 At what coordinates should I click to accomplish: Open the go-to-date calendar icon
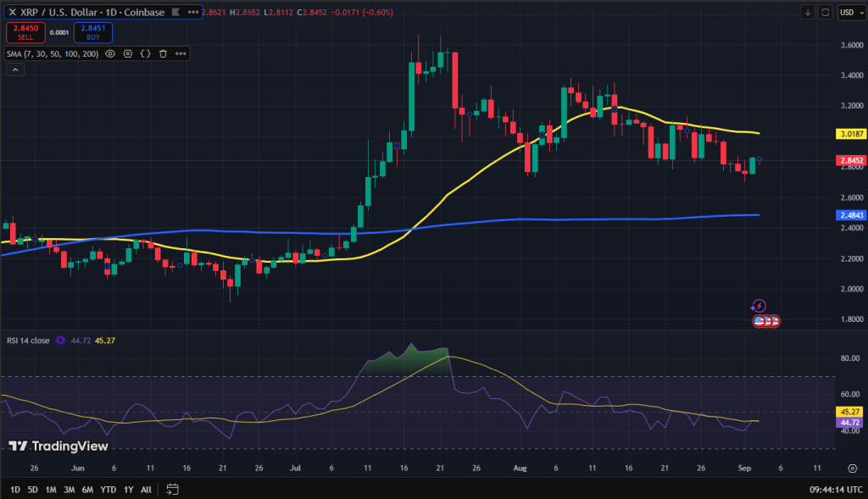coord(172,490)
